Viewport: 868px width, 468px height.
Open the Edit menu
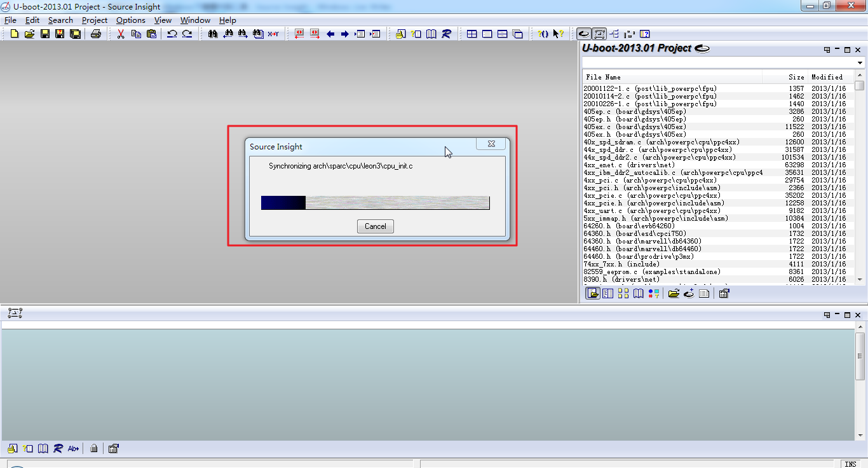(32, 20)
